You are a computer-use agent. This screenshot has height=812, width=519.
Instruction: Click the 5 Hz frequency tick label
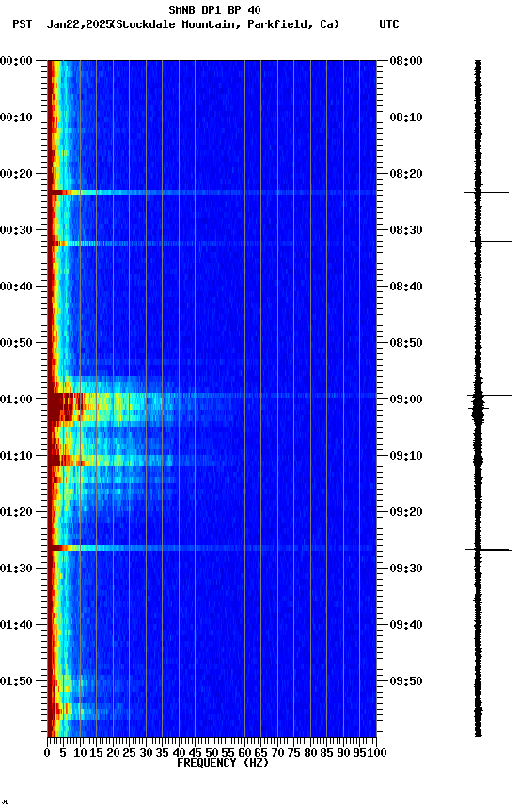pyautogui.click(x=63, y=754)
